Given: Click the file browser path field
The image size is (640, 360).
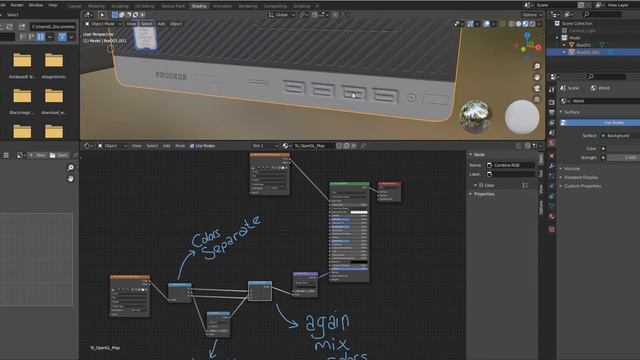Looking at the screenshot, I should tap(53, 27).
